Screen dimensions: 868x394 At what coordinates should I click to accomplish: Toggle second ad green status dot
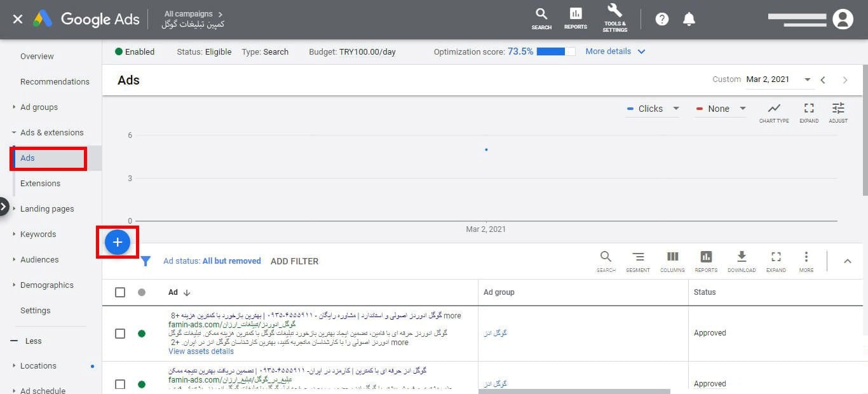(x=142, y=384)
